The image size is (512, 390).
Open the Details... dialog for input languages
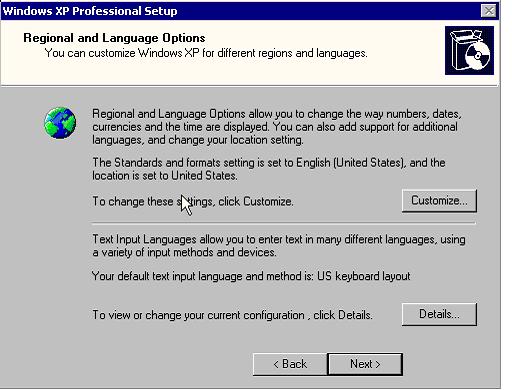439,314
